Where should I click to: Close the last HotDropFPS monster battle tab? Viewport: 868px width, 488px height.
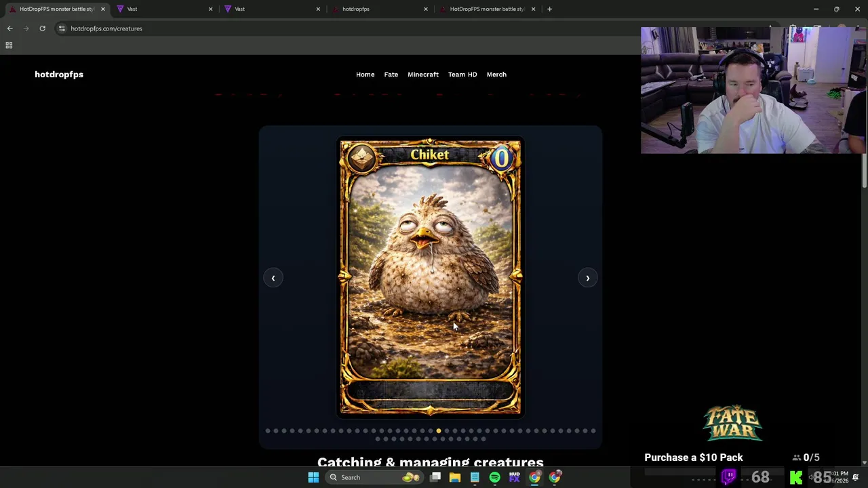[x=533, y=9]
